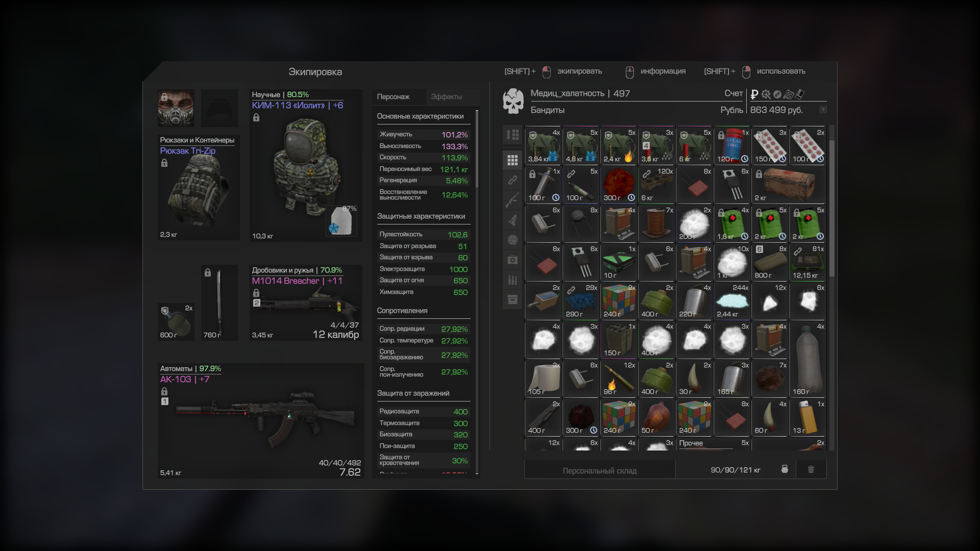This screenshot has height=551, width=980.
Task: Filter inventory by assault rifles
Action: click(512, 200)
